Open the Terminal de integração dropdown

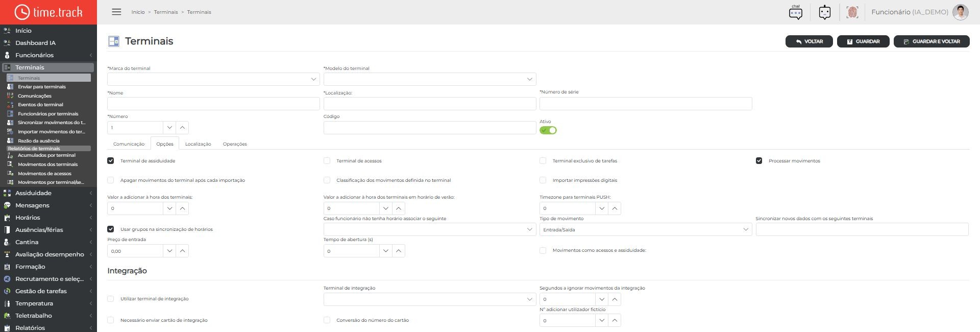430,299
